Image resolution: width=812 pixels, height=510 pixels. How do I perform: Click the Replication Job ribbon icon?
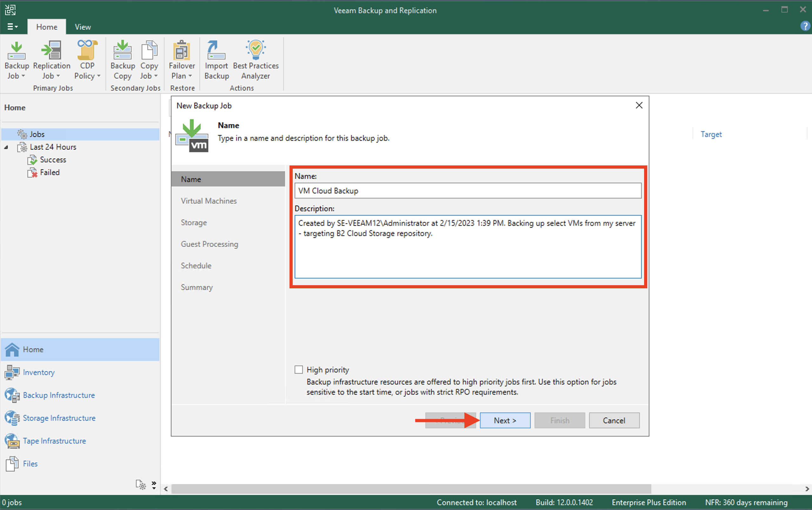coord(51,50)
